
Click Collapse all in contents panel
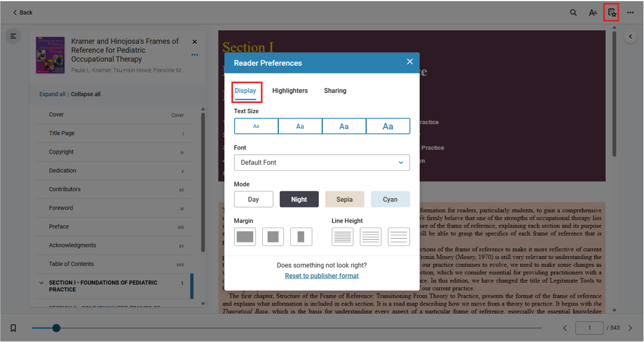(x=86, y=94)
